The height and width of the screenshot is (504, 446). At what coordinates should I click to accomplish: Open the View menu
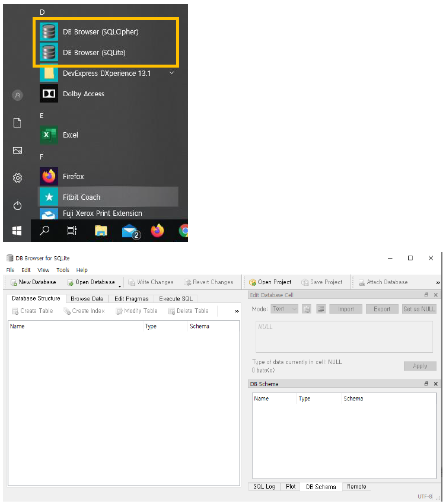43,270
